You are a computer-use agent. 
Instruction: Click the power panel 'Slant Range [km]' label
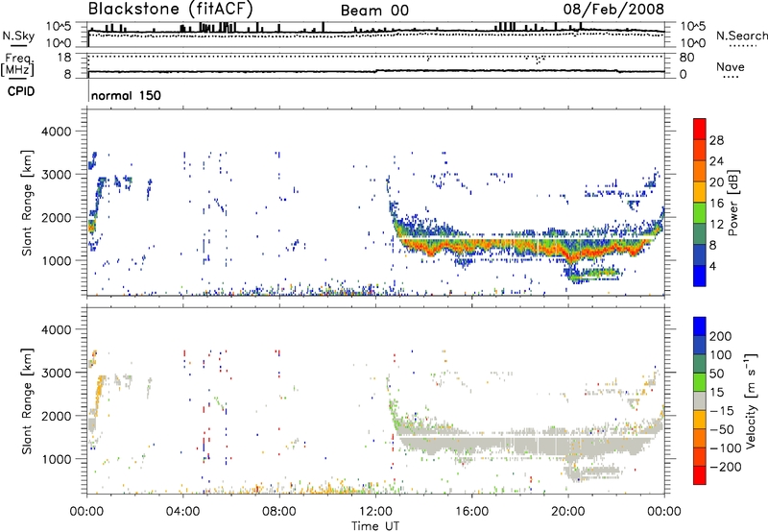pos(27,203)
